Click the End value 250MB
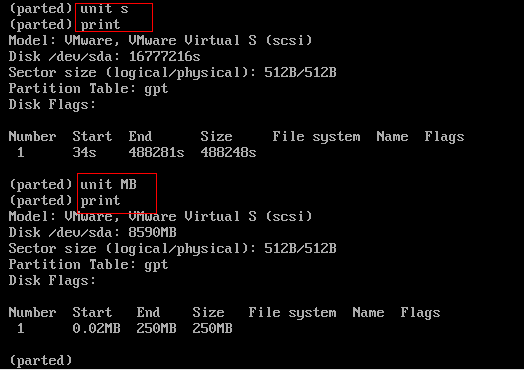Screen dimensions: 524x371 pos(156,329)
